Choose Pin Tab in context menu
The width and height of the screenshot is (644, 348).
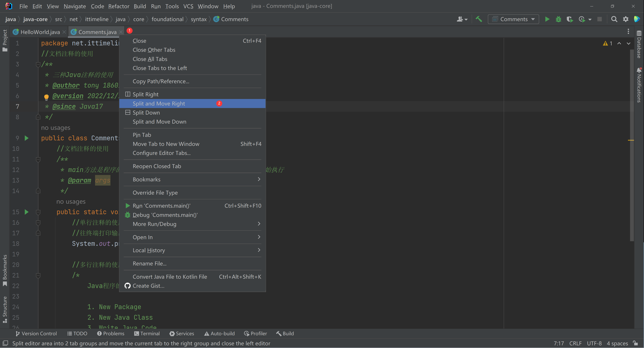(x=192, y=135)
